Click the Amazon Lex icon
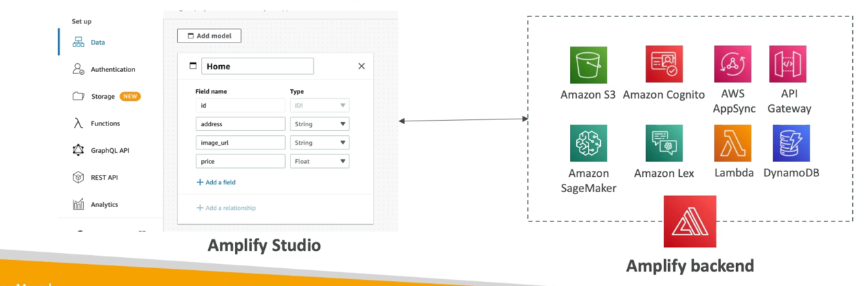 (663, 143)
